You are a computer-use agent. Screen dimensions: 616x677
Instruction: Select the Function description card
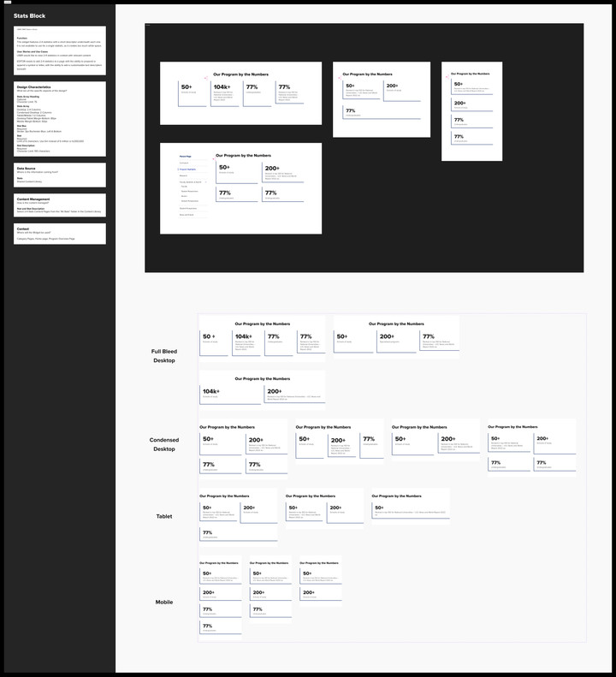click(x=60, y=50)
